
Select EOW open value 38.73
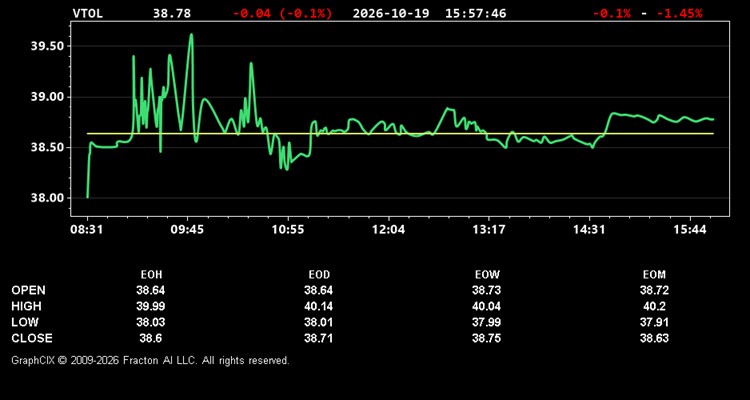click(x=486, y=290)
